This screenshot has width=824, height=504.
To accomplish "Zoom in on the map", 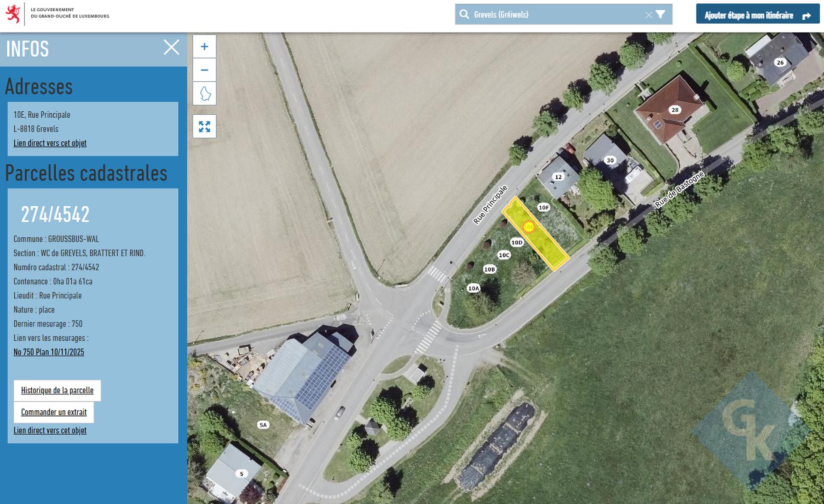I will click(x=204, y=46).
